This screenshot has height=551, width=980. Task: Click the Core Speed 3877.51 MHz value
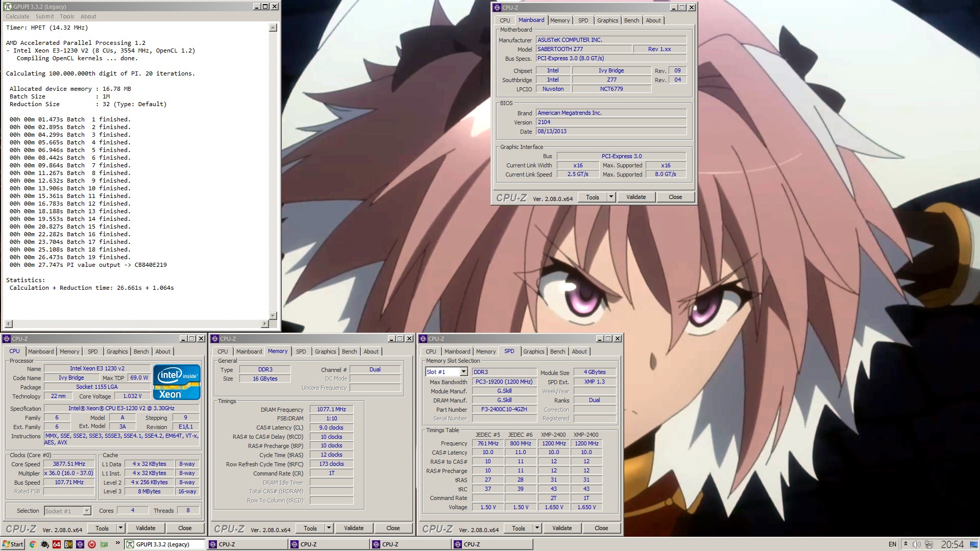69,464
